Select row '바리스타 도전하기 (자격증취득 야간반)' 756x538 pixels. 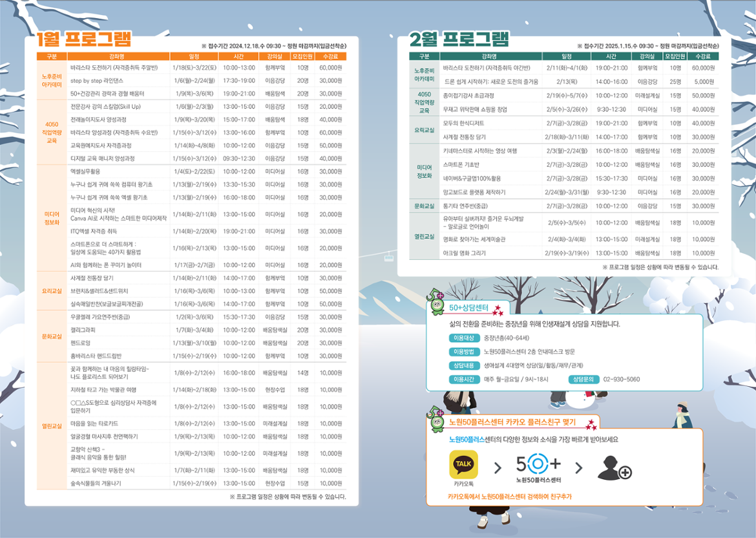(579, 68)
